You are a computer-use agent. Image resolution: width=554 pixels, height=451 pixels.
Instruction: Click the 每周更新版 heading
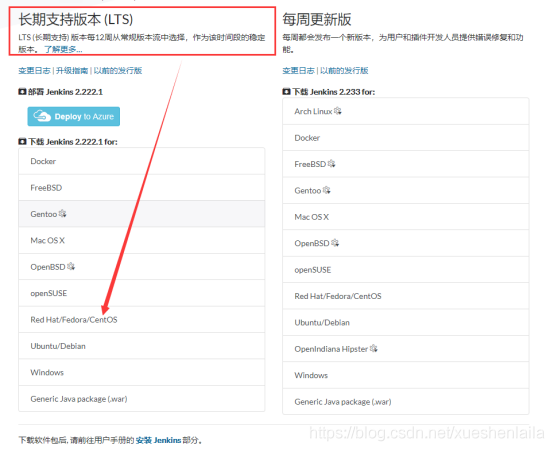(317, 19)
